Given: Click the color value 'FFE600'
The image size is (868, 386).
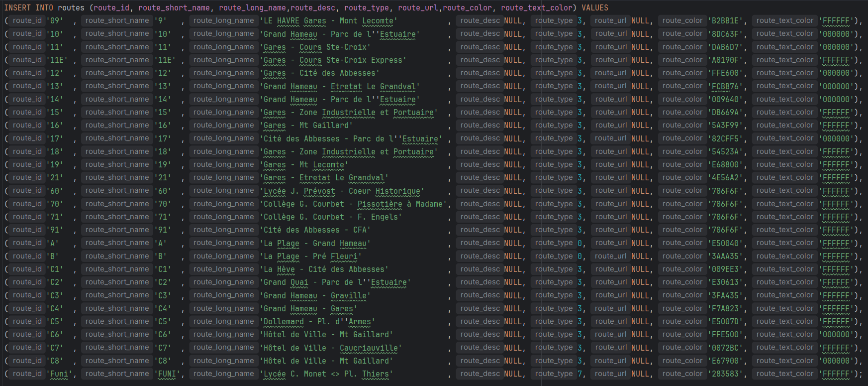Looking at the screenshot, I should click(x=726, y=73).
